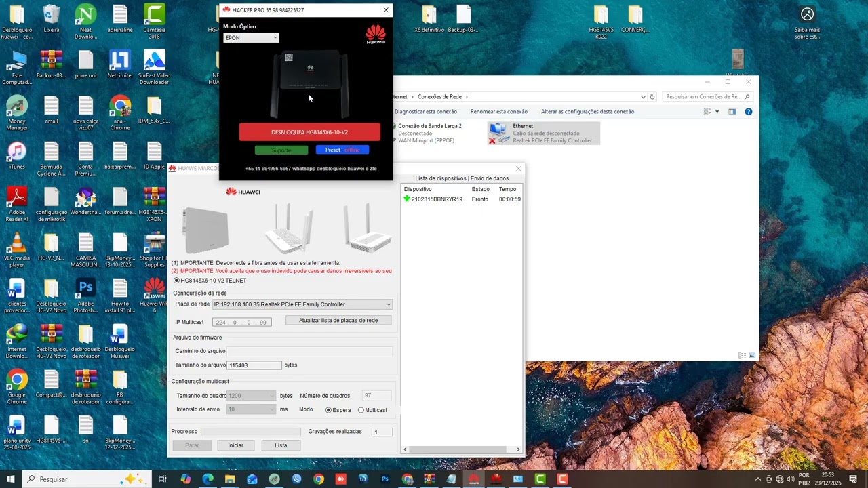The height and width of the screenshot is (488, 868).
Task: Expand the Placa de rede dropdown
Action: (x=302, y=304)
